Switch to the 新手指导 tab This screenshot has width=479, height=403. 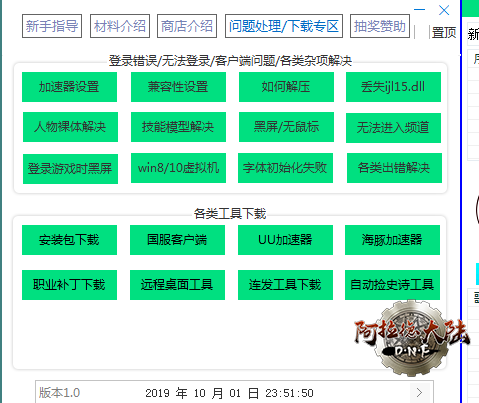point(52,26)
